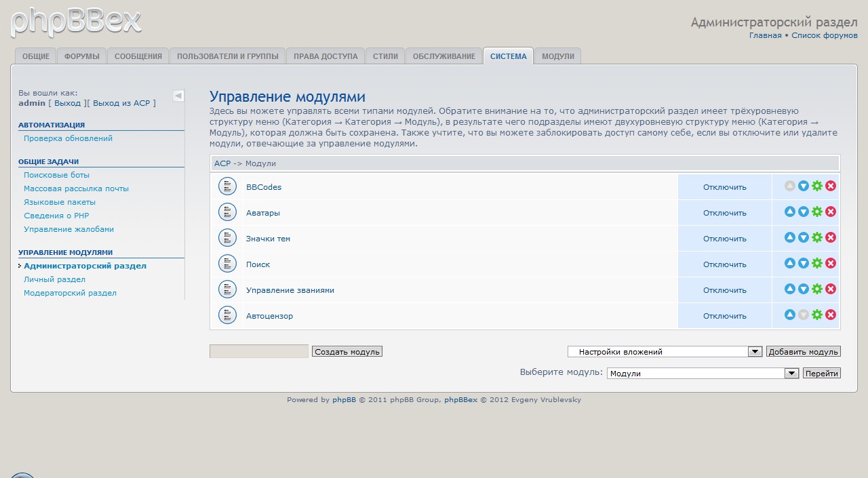
Task: Open the Пользователи и группы tab
Action: tap(227, 56)
